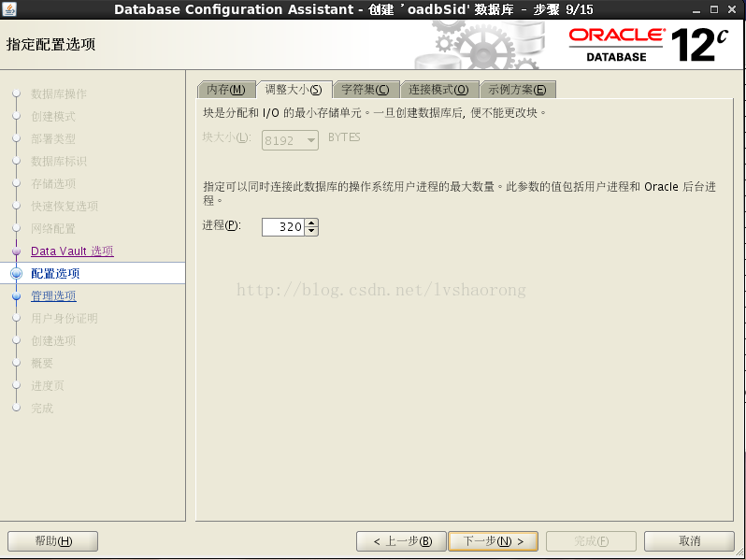Click the 用户身份证明 step in the sidebar
The image size is (746, 560).
click(x=65, y=318)
